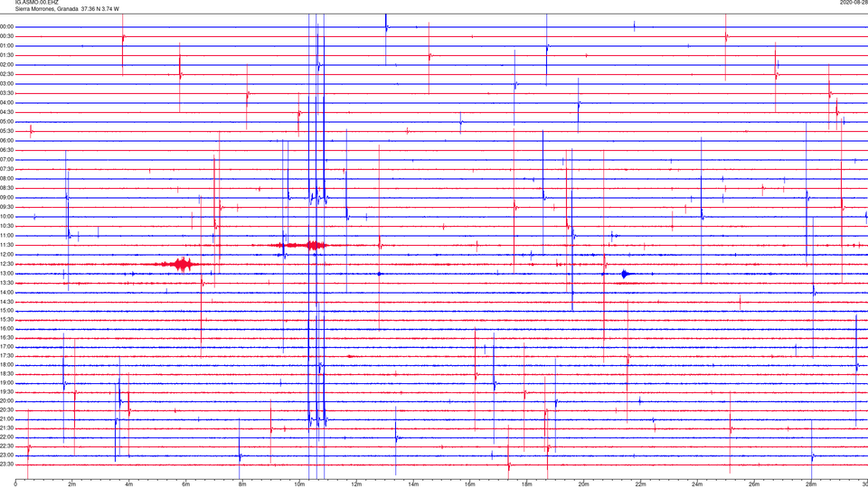Select the 03:30 time row label
868x488 pixels.
pos(7,93)
